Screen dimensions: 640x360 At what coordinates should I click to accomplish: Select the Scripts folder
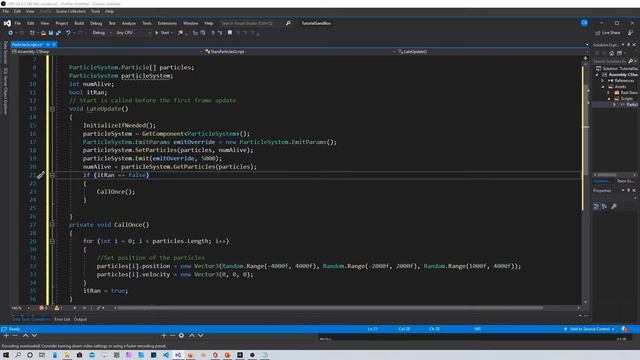point(627,98)
